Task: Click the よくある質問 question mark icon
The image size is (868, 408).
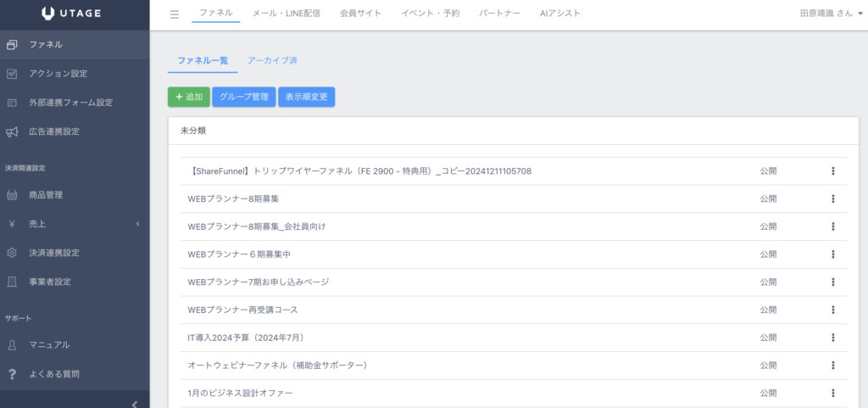Action: tap(12, 374)
